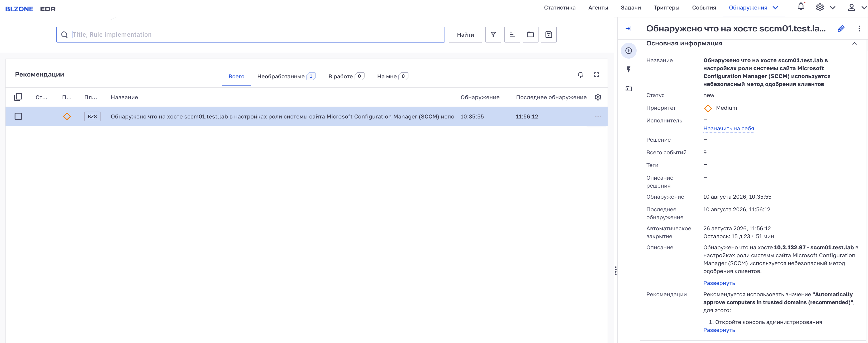Expand recommendations table to full screen
Image resolution: width=868 pixels, height=343 pixels.
597,75
